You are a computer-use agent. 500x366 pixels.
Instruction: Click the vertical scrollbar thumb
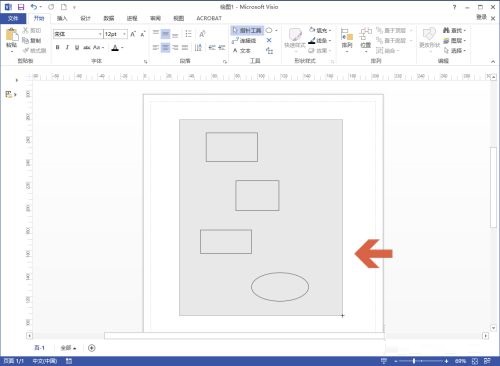pos(493,187)
